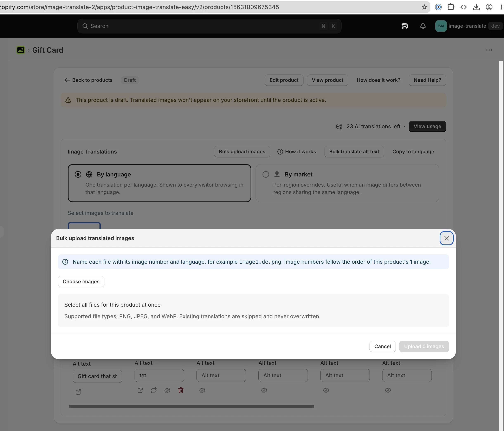Open the browser extensions puzzle icon

tap(451, 7)
